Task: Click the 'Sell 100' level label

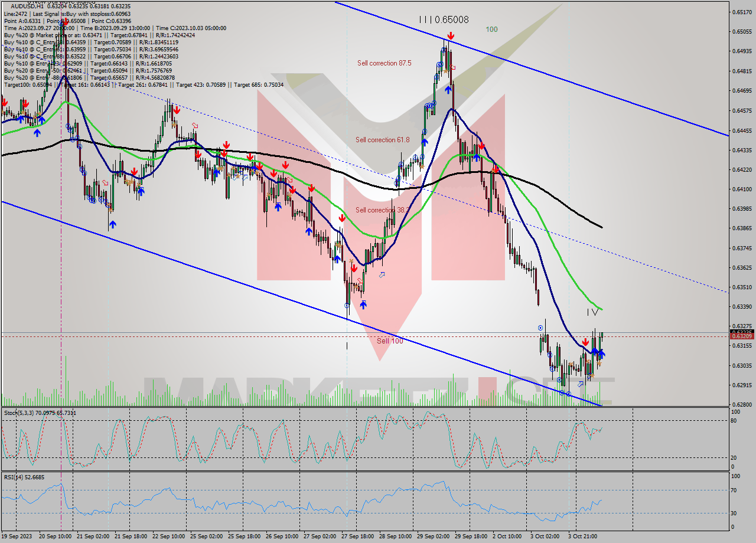Action: point(390,341)
